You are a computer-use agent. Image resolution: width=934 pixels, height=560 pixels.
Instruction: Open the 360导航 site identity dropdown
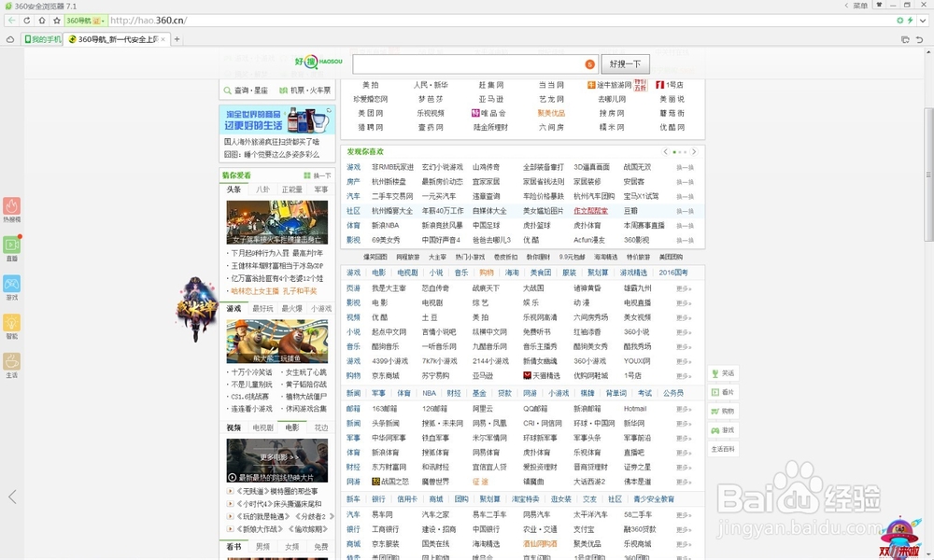(85, 21)
